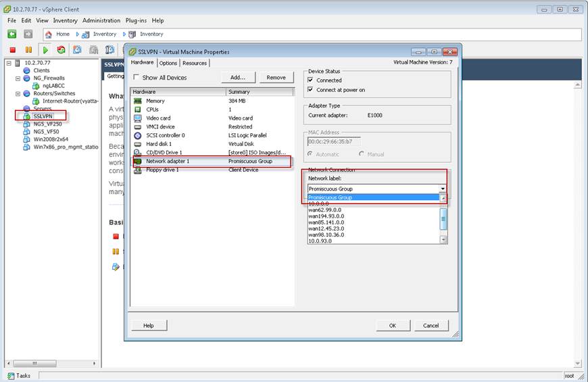Click the network list scrollbar thumb
This screenshot has height=382, width=588.
pyautogui.click(x=443, y=219)
